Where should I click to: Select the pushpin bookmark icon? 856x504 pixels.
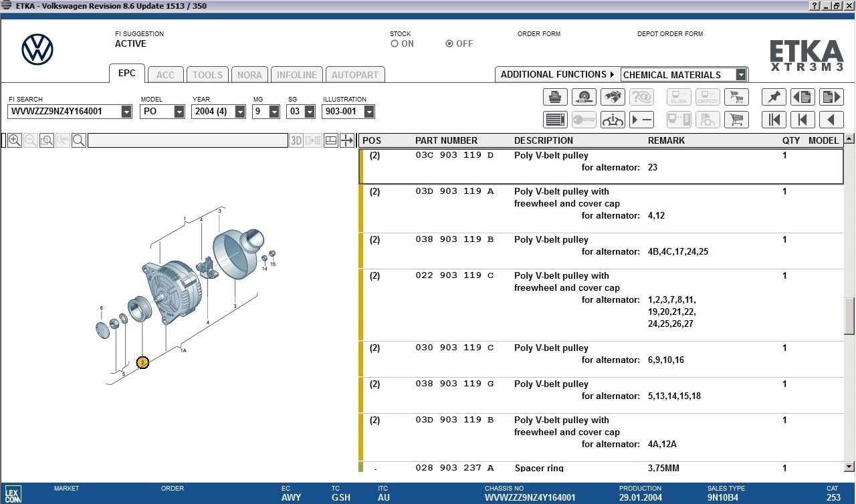[774, 97]
